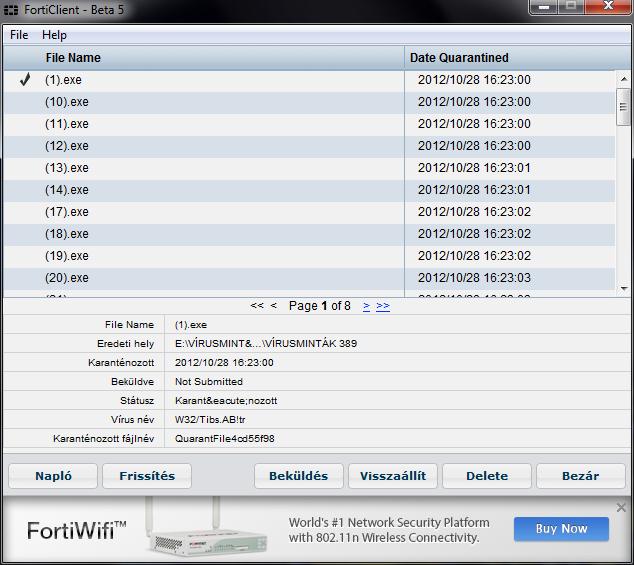Click the file list scrollbar thumb
The image size is (634, 565).
tap(623, 107)
